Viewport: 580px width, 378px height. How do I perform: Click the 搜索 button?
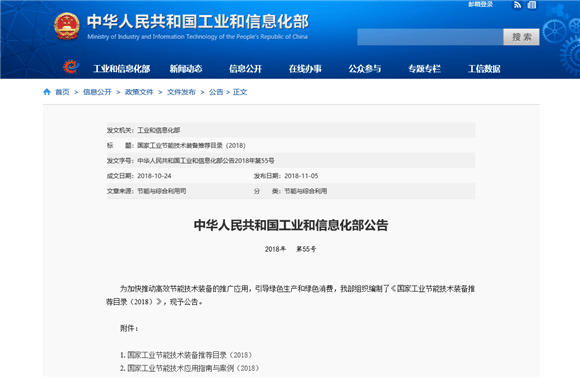click(x=521, y=37)
